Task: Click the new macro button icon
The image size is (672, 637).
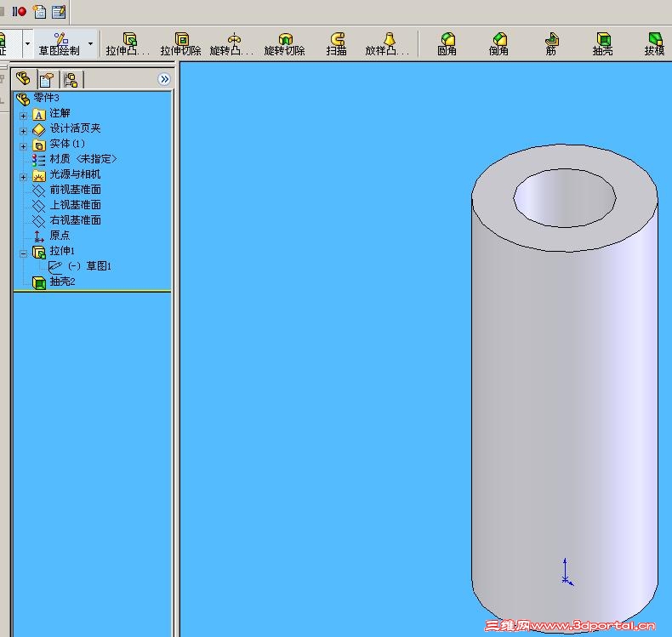Action: (39, 12)
